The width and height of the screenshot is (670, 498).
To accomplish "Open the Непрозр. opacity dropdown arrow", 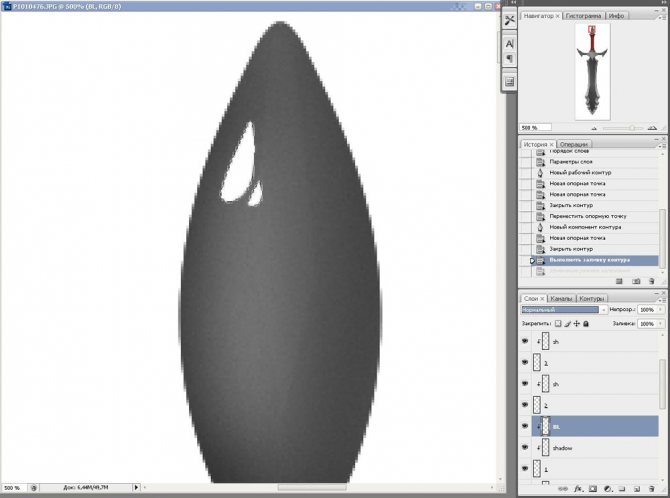I will click(x=661, y=309).
